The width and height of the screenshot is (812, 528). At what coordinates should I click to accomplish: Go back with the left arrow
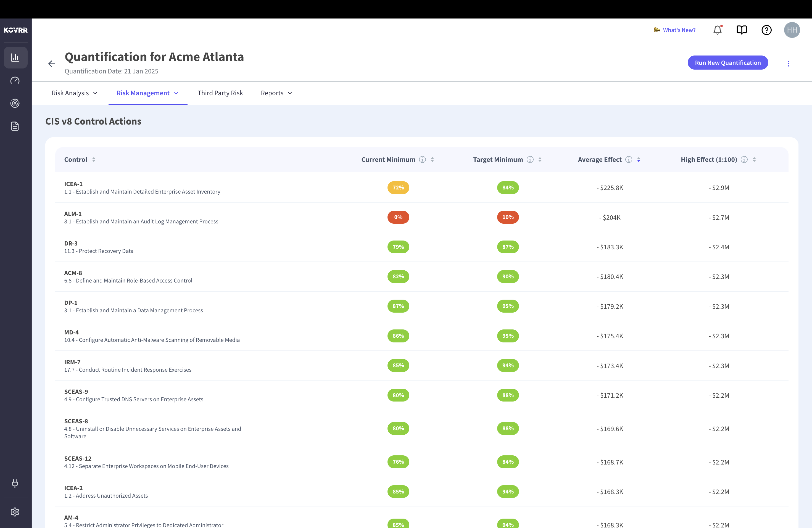tap(52, 64)
